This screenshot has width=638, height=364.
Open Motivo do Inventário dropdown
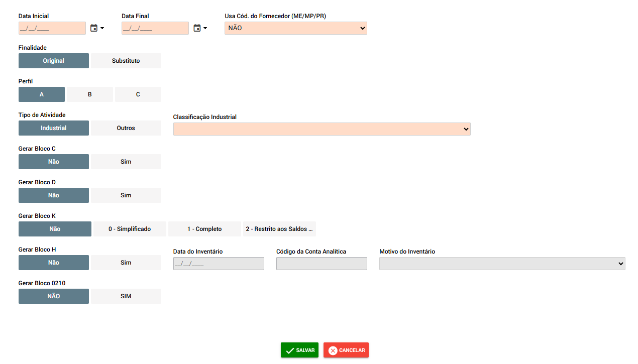[502, 264]
